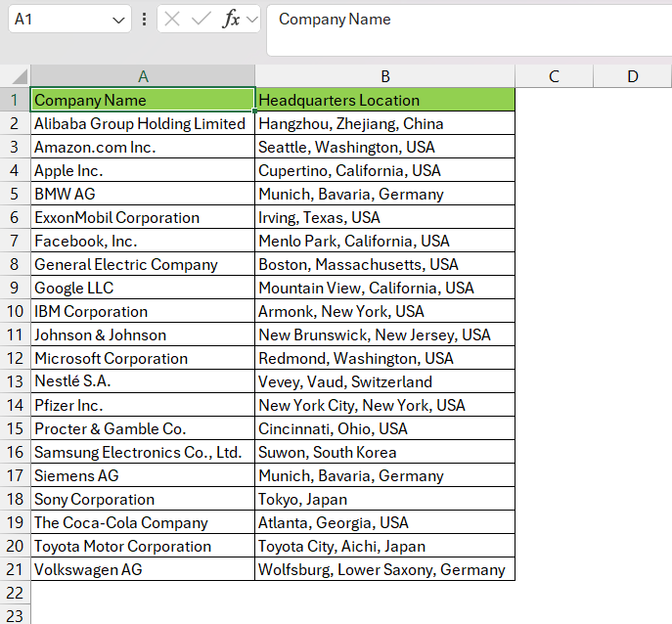Select cell Nestlé S.A.
This screenshot has width=672, height=624.
click(x=143, y=381)
